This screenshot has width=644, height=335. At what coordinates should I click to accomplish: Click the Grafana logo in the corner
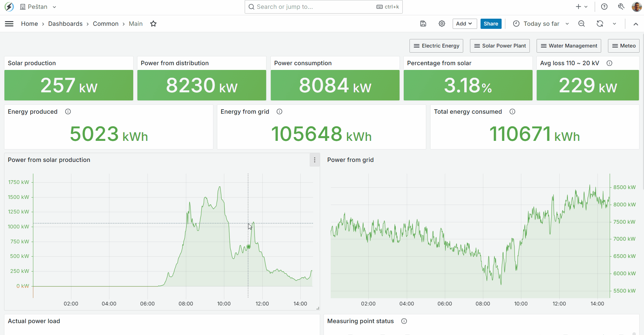point(9,6)
